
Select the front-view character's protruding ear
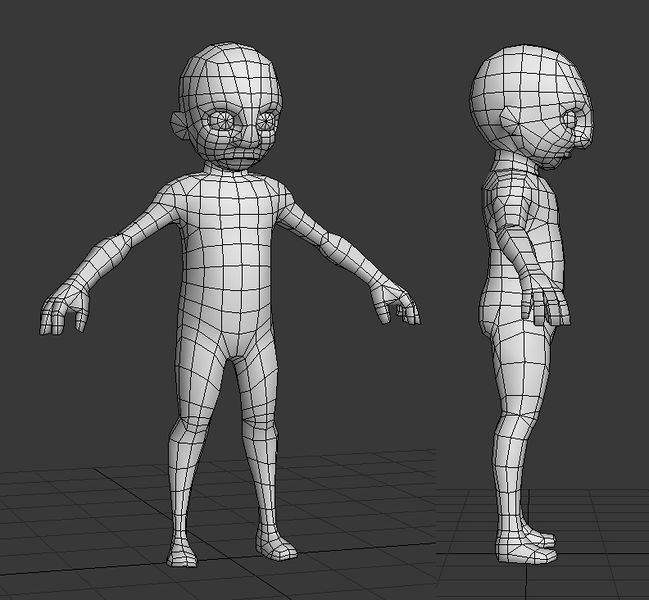point(178,125)
